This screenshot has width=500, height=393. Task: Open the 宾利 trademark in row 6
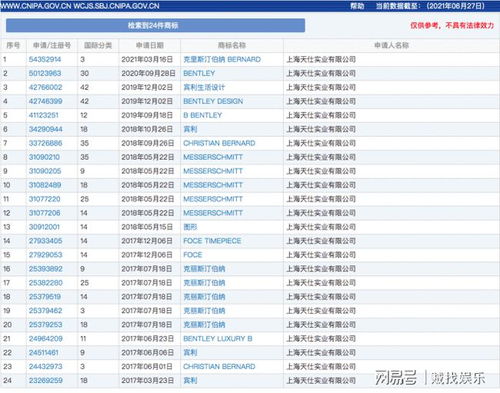click(x=190, y=129)
